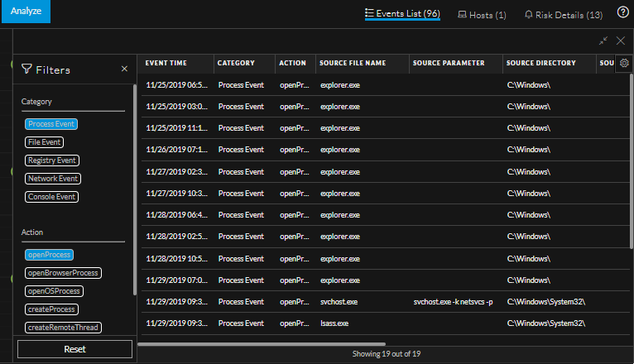The width and height of the screenshot is (634, 364).
Task: Select the 11/28/2019 10:5... event row
Action: coord(386,259)
